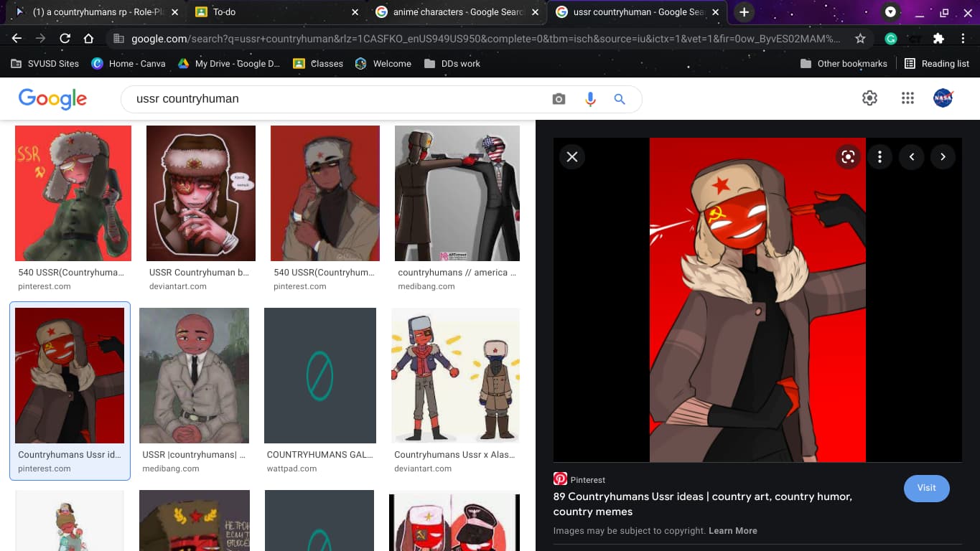Go to next image in preview
Image resolution: width=980 pixels, height=551 pixels.
pyautogui.click(x=943, y=157)
